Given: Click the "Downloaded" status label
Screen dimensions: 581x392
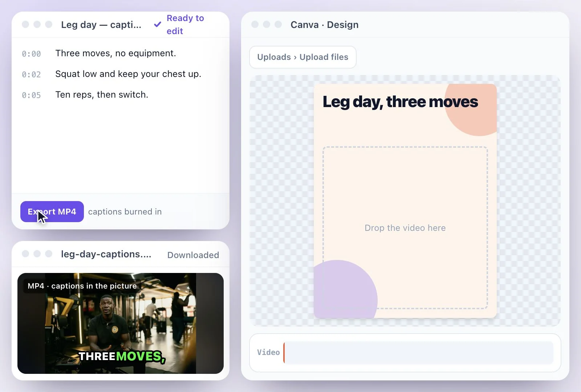Looking at the screenshot, I should click(x=193, y=255).
